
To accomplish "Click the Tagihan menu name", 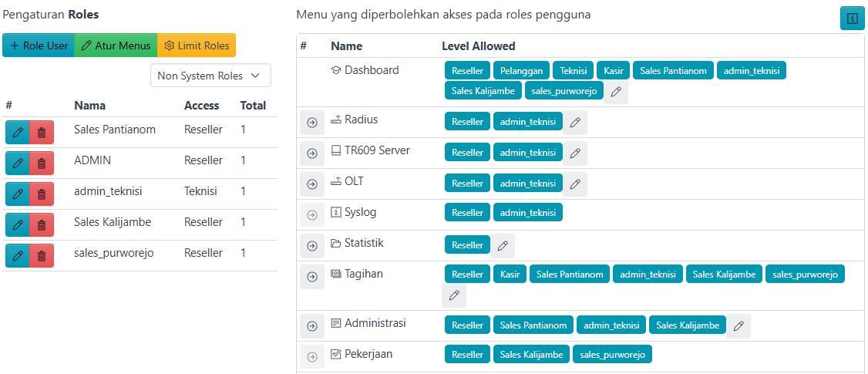I will pyautogui.click(x=365, y=274).
